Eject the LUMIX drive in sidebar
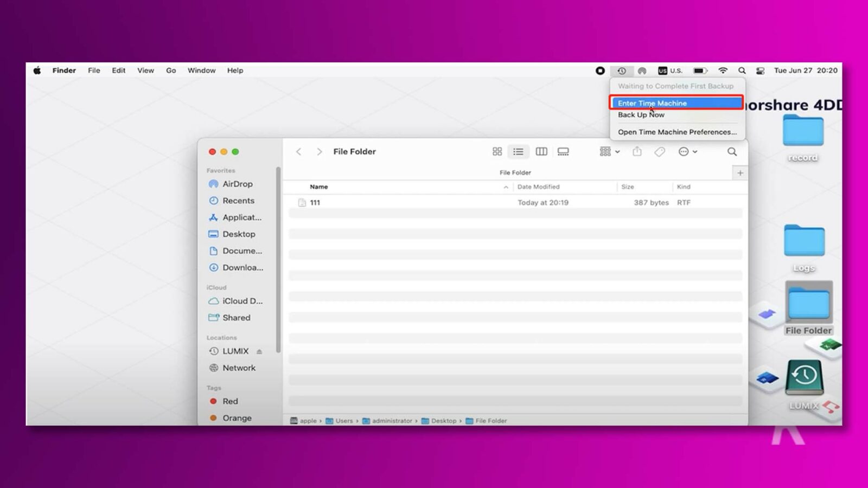Screen dimensions: 868x488 pyautogui.click(x=259, y=351)
